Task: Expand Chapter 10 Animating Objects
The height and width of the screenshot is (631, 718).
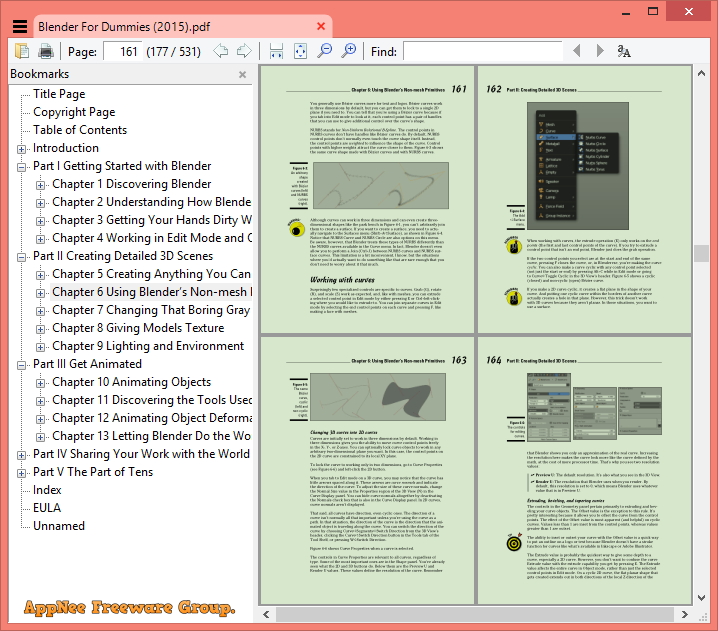Action: [40, 383]
